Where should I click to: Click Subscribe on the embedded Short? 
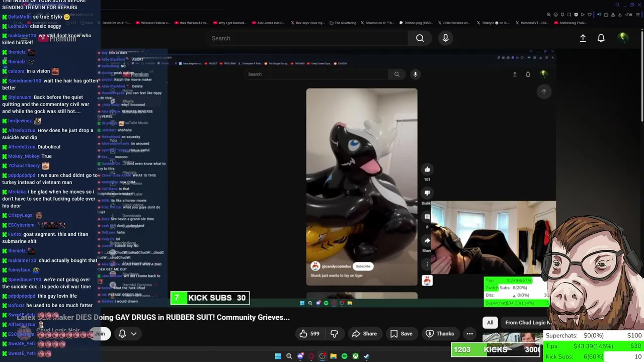click(363, 266)
